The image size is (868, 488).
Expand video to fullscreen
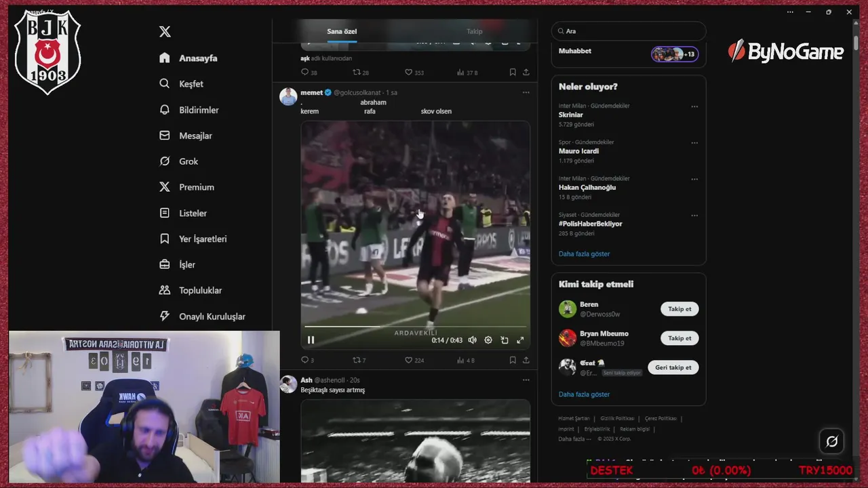[520, 340]
